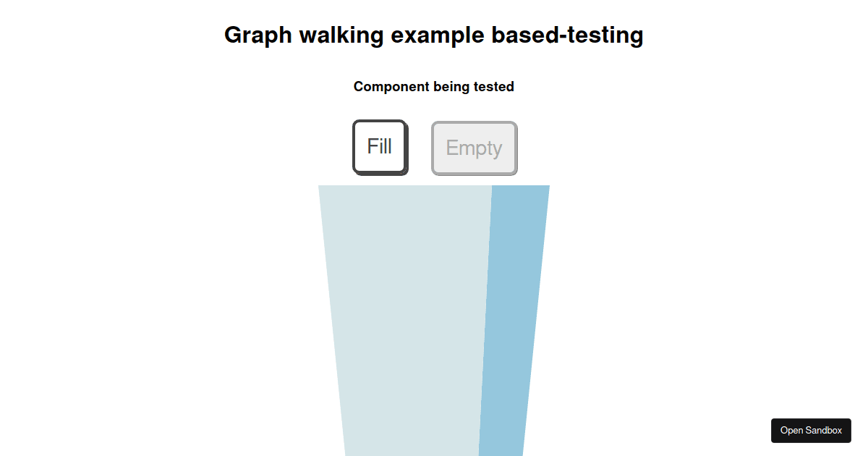Click the boundary between water and empty glass
This screenshot has width=868, height=456.
pyautogui.click(x=485, y=318)
